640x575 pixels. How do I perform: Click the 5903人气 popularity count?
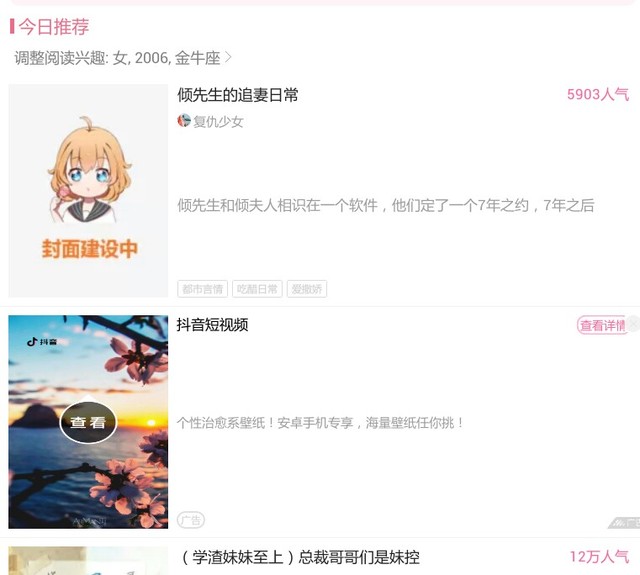[x=598, y=94]
